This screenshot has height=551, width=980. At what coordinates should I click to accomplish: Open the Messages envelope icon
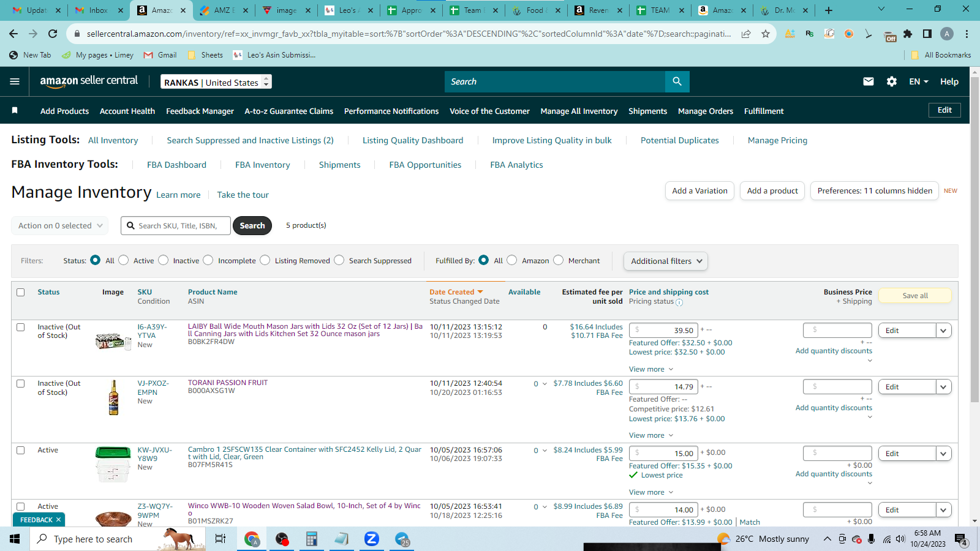(x=869, y=81)
